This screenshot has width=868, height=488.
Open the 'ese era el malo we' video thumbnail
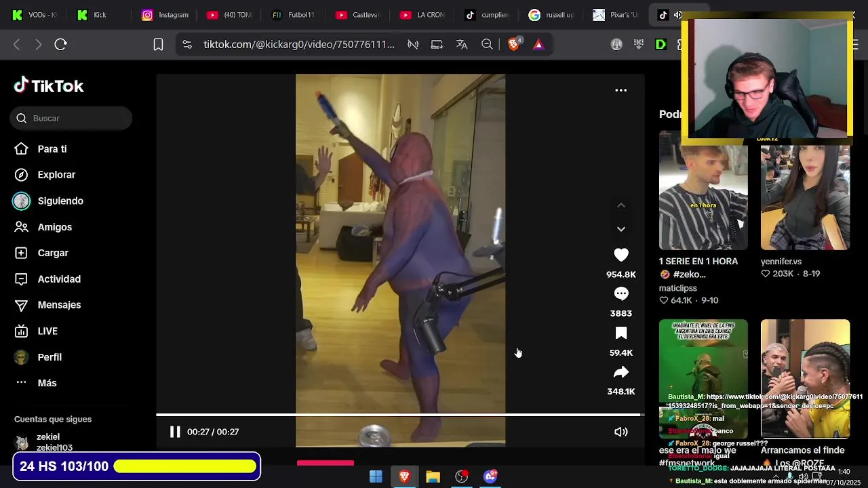(x=703, y=379)
